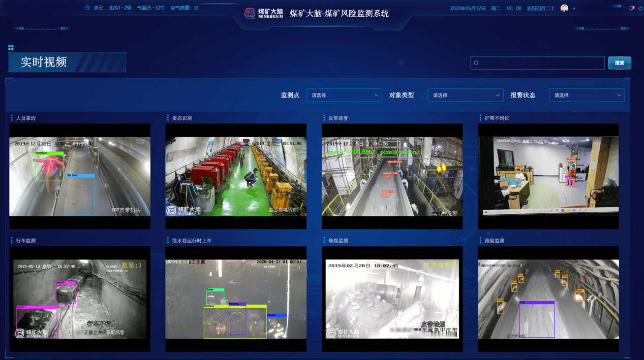This screenshot has height=360, width=644.
Task: Open the 对象类型 select box
Action: point(465,95)
